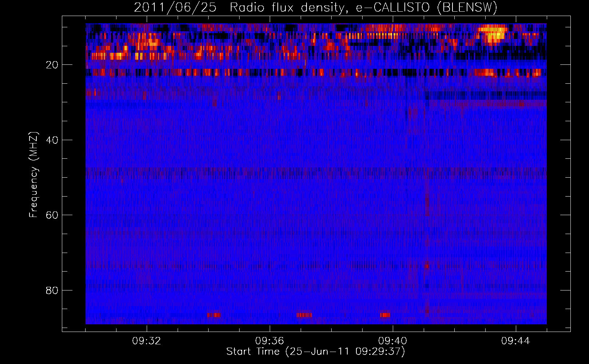Click the '20' frequency tick label
Viewport: 589px width, 364px height.
click(x=52, y=65)
